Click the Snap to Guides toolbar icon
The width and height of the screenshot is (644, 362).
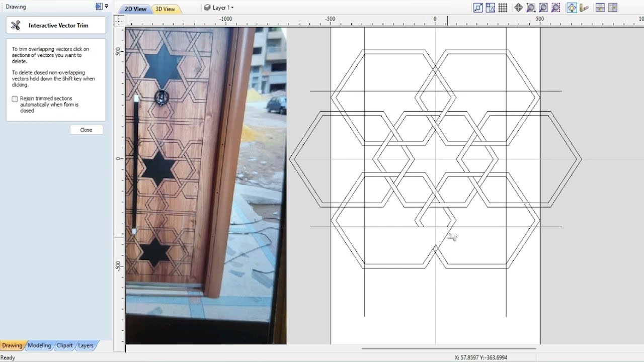coord(478,8)
